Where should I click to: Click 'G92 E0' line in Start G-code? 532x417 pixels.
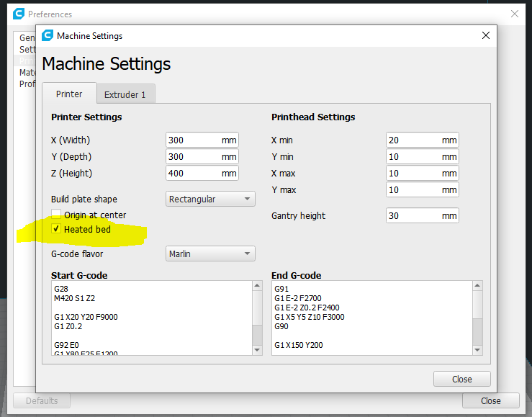click(66, 345)
